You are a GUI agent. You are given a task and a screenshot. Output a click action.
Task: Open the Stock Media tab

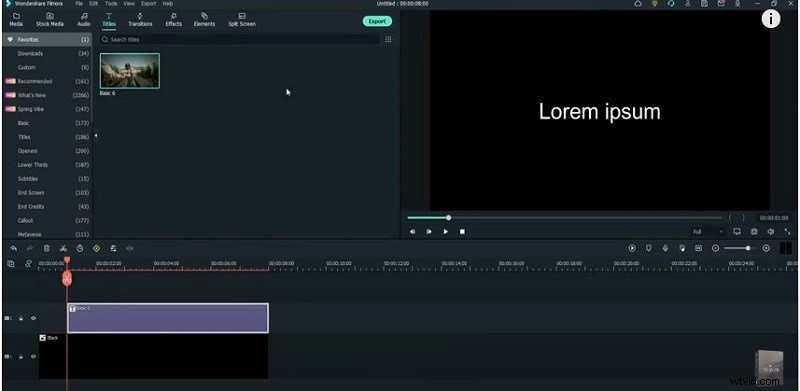49,20
